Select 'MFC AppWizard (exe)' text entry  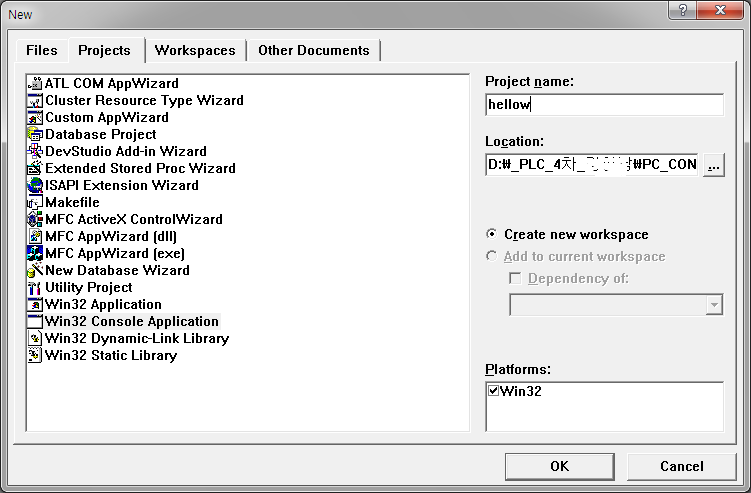(x=115, y=253)
